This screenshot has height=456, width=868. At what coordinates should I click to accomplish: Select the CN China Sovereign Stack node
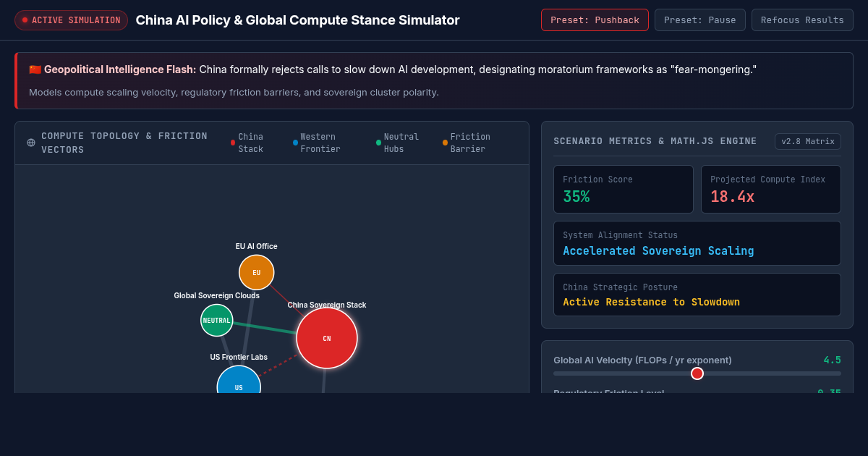(327, 338)
